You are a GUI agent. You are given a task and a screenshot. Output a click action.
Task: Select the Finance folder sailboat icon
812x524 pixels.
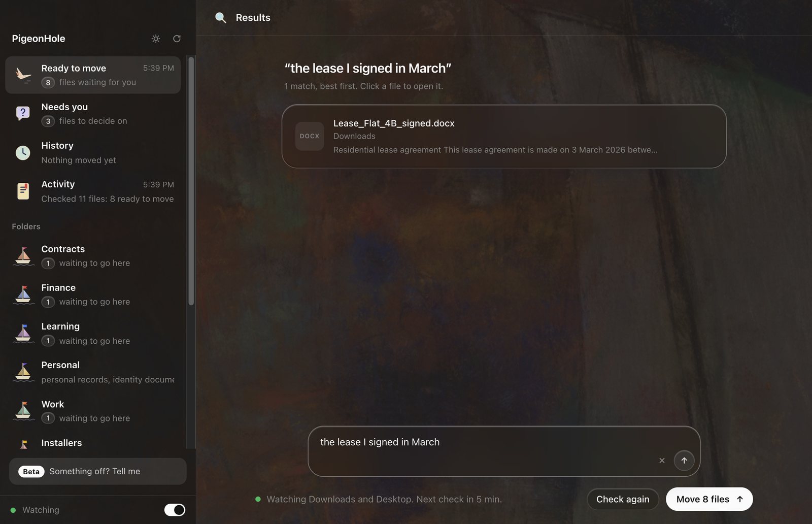coord(23,294)
